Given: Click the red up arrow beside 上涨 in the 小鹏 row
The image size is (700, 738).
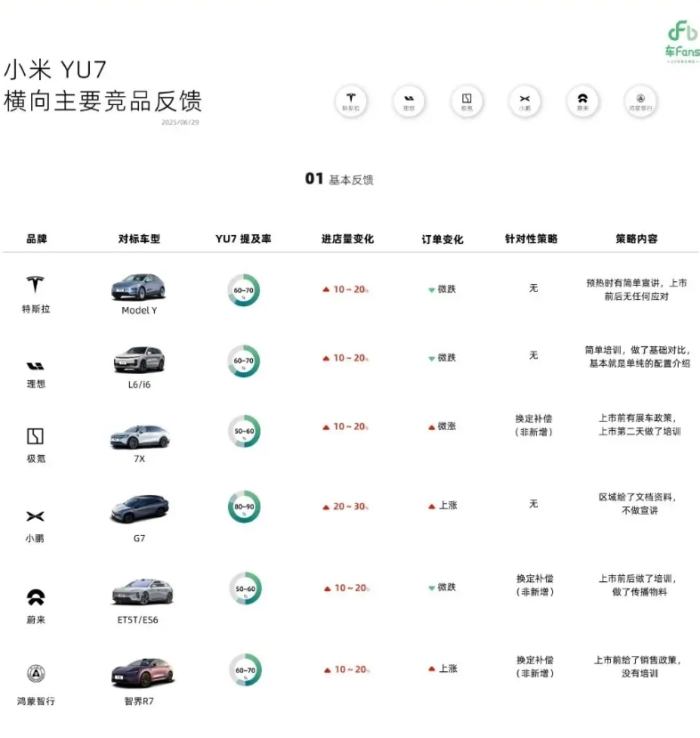Looking at the screenshot, I should tap(432, 507).
